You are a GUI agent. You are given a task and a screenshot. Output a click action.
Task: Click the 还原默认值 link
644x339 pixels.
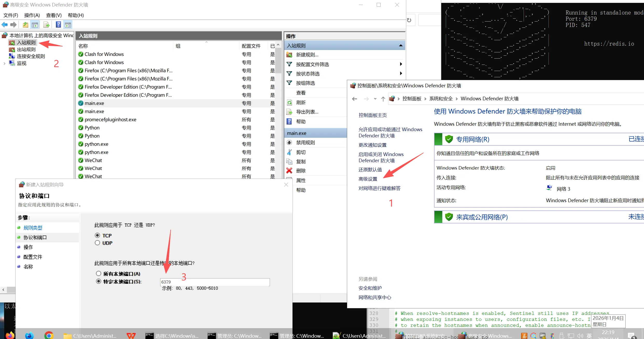pyautogui.click(x=370, y=170)
